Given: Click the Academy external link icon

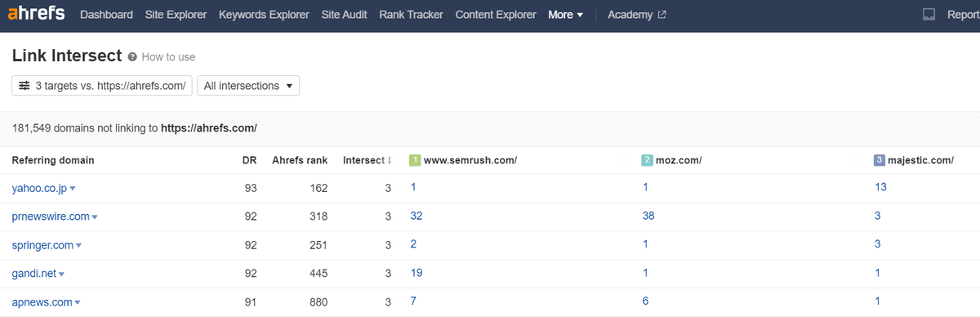Looking at the screenshot, I should click(662, 15).
